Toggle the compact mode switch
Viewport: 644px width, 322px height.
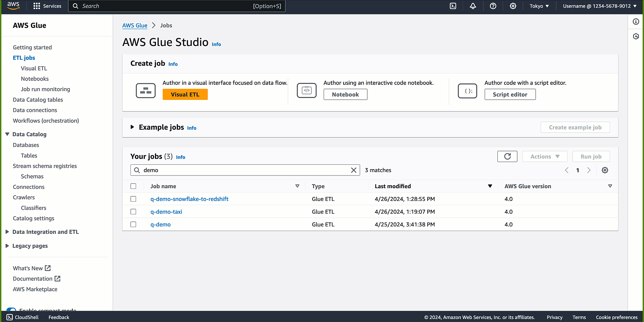coord(11,310)
